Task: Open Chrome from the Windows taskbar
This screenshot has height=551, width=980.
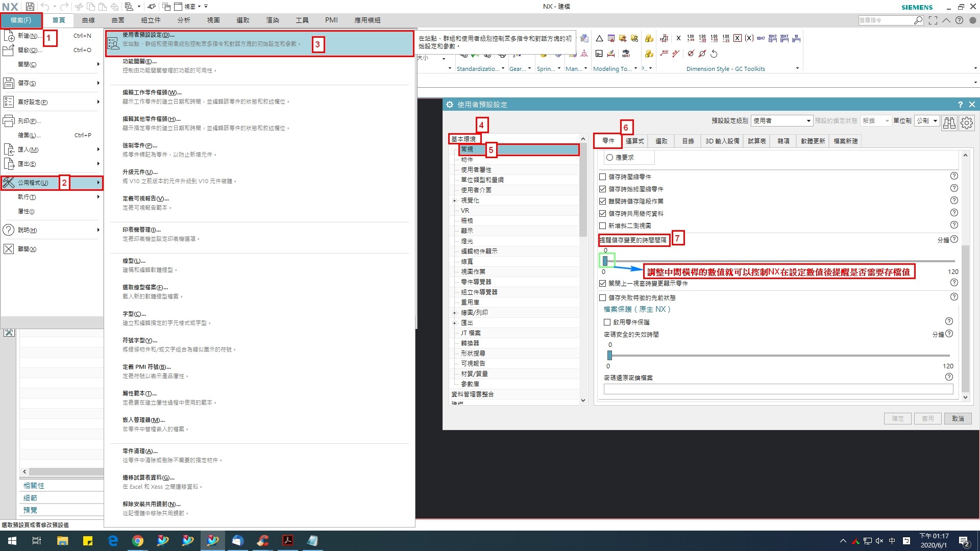Action: [138, 541]
